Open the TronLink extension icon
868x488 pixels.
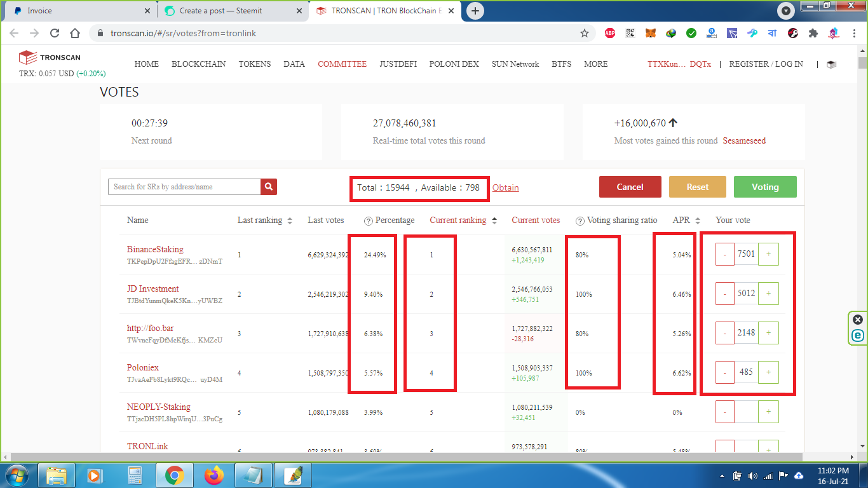732,33
